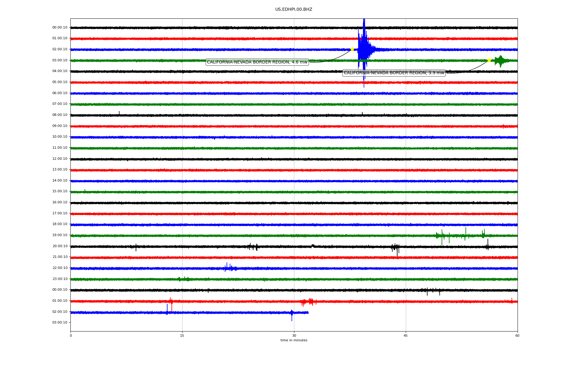This screenshot has width=588, height=368.
Task: Click the 10:00:10 trace time label
Action: [x=60, y=137]
